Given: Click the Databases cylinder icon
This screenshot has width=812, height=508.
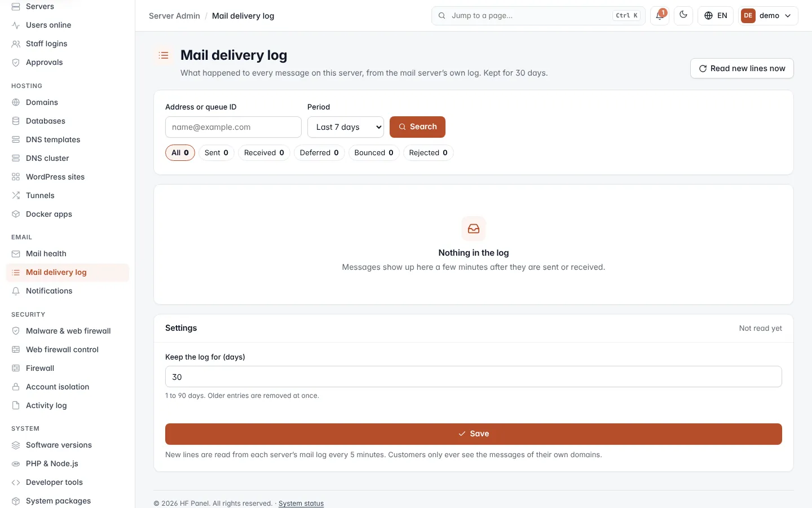Looking at the screenshot, I should pyautogui.click(x=16, y=121).
